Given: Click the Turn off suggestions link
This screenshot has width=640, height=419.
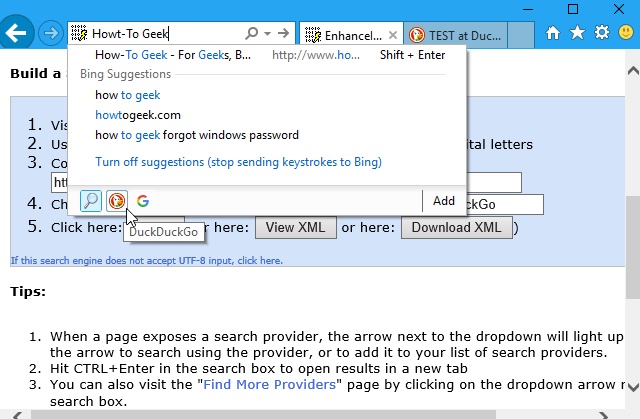Looking at the screenshot, I should tap(238, 162).
